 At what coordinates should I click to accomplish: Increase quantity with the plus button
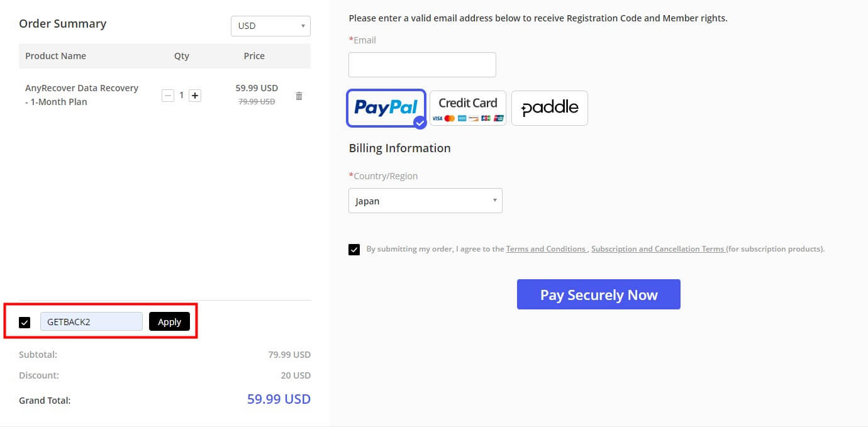click(195, 95)
